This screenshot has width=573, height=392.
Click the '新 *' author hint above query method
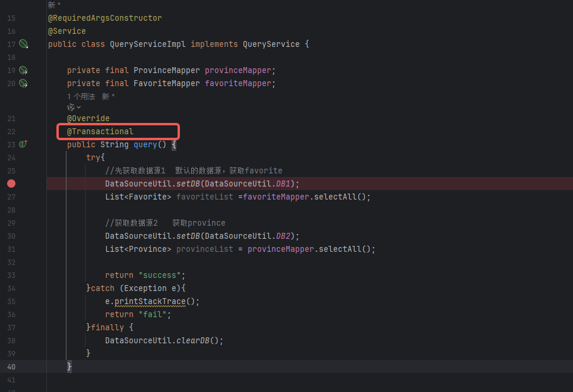[x=108, y=96]
